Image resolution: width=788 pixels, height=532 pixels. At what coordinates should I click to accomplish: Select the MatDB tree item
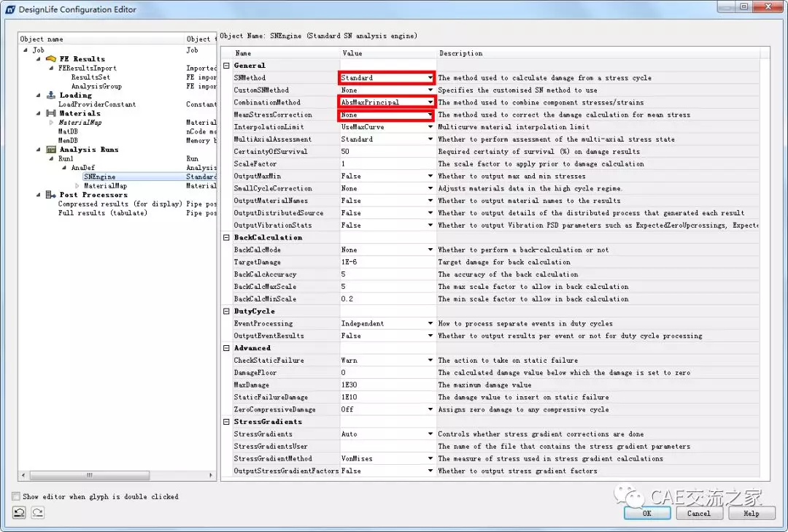(68, 131)
